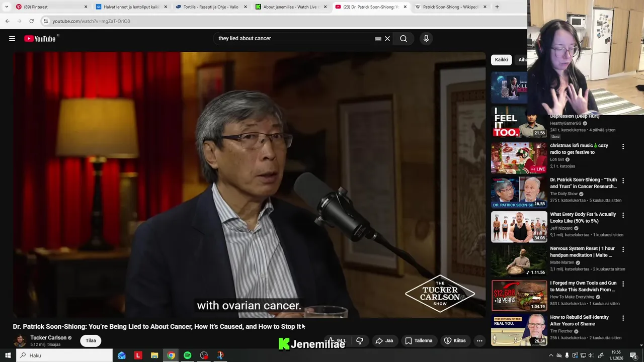644x362 pixels.
Task: Go back in browser history
Action: pyautogui.click(x=7, y=21)
